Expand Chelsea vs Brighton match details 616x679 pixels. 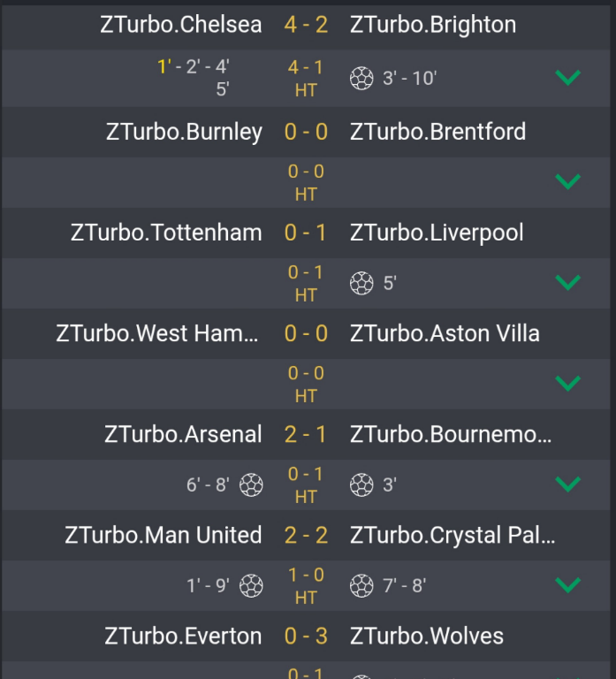coord(567,78)
